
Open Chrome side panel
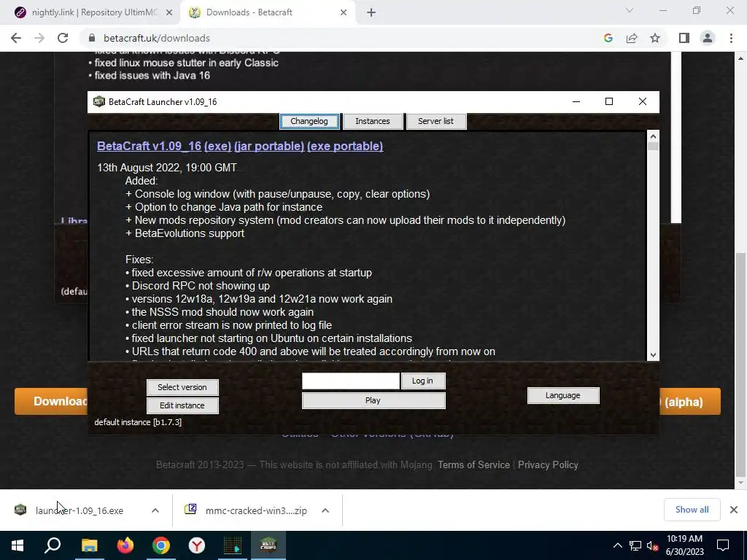pyautogui.click(x=684, y=38)
